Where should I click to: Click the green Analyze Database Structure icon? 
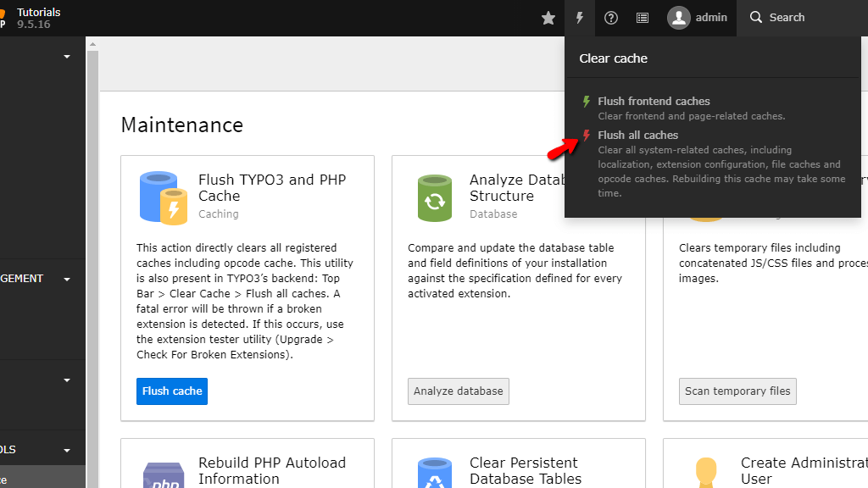point(434,197)
